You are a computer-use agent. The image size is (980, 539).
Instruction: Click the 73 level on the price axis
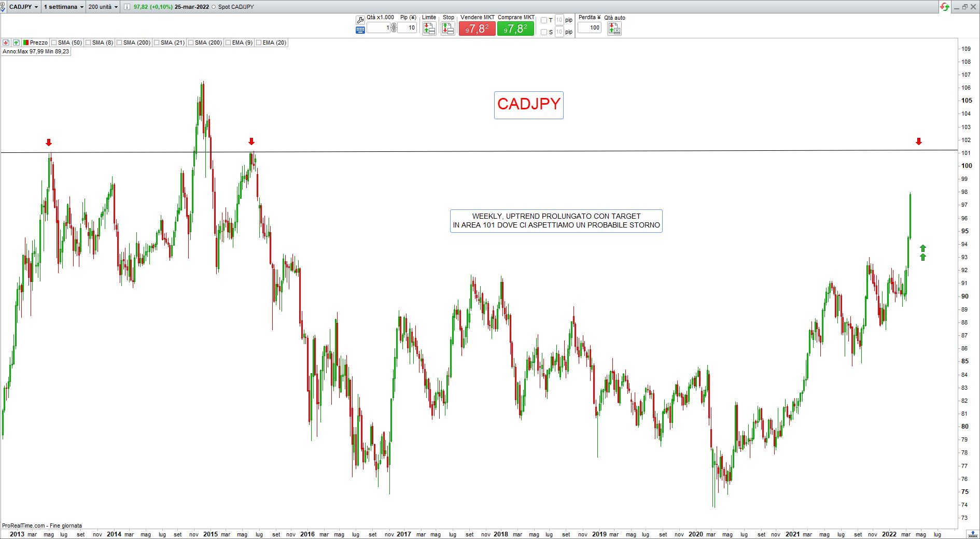pyautogui.click(x=964, y=518)
